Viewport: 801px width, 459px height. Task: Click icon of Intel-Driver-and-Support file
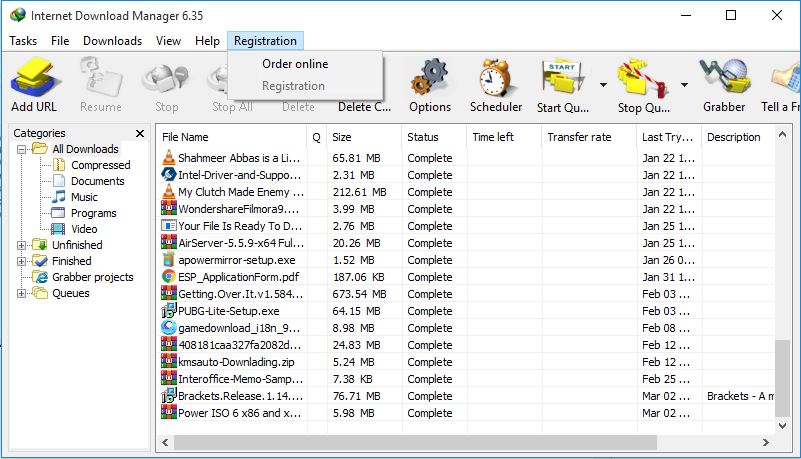(169, 175)
